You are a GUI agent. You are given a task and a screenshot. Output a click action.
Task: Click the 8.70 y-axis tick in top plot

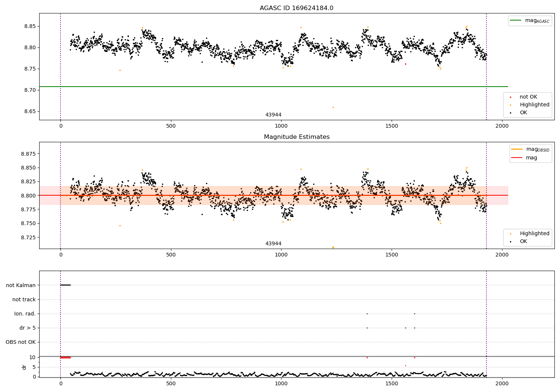point(30,90)
